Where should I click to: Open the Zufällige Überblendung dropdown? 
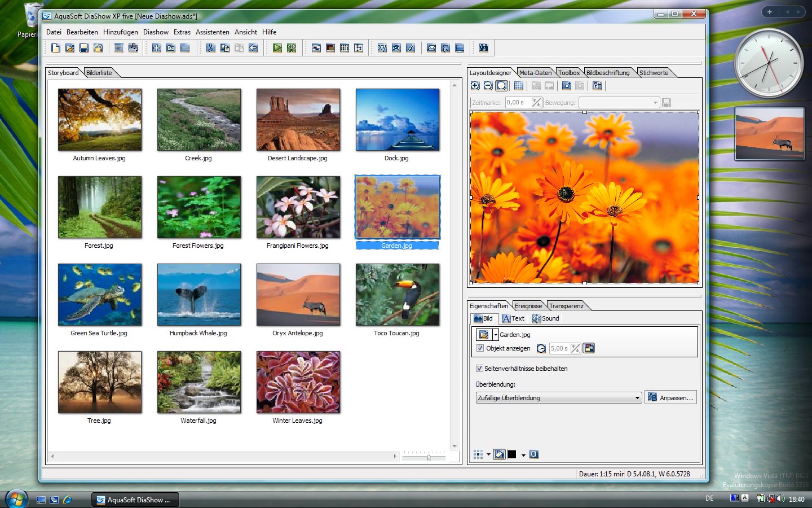[637, 398]
